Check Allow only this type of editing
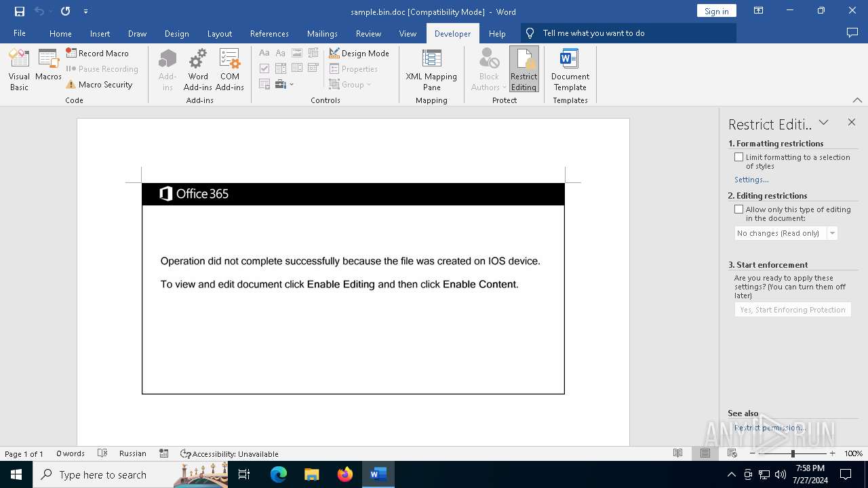This screenshot has width=868, height=488. pyautogui.click(x=739, y=209)
